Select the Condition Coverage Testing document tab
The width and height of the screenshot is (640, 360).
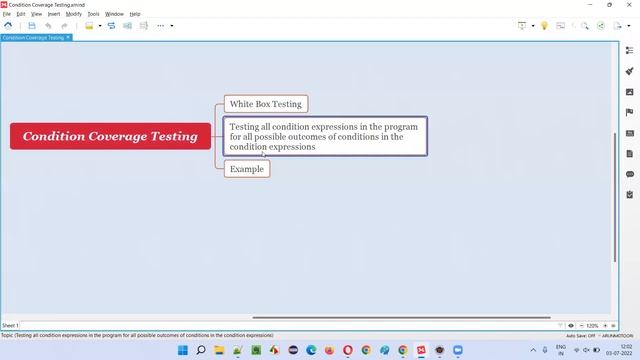(33, 38)
